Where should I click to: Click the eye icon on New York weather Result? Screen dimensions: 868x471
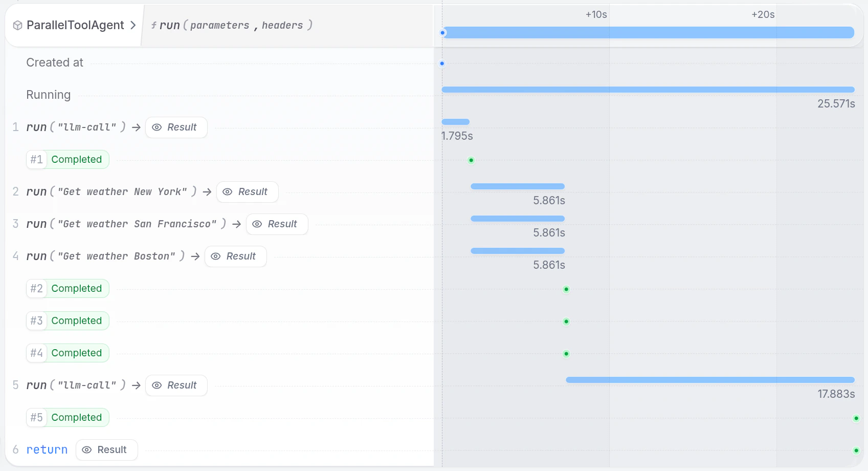coord(228,192)
